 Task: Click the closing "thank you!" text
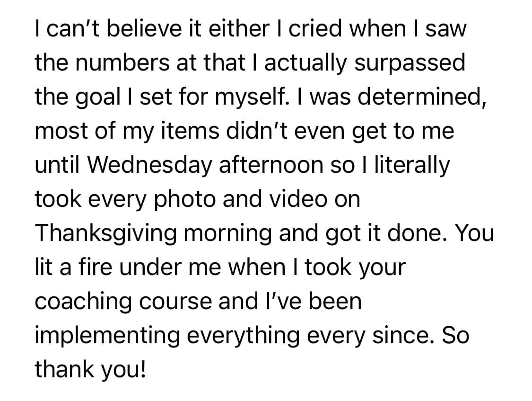[90, 370]
